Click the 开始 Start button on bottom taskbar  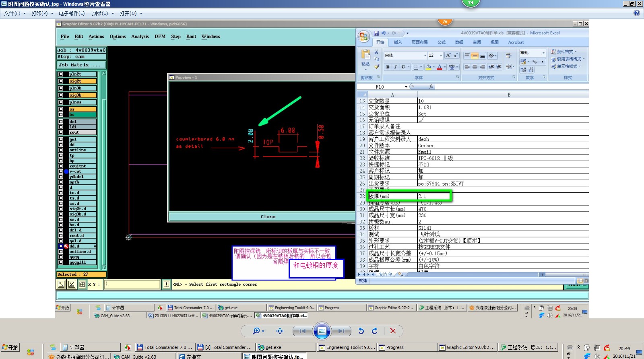click(x=10, y=347)
